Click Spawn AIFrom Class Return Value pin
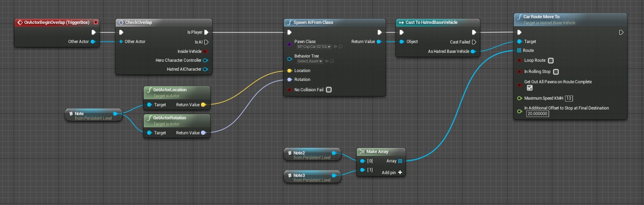This screenshot has width=644, height=205. (379, 42)
